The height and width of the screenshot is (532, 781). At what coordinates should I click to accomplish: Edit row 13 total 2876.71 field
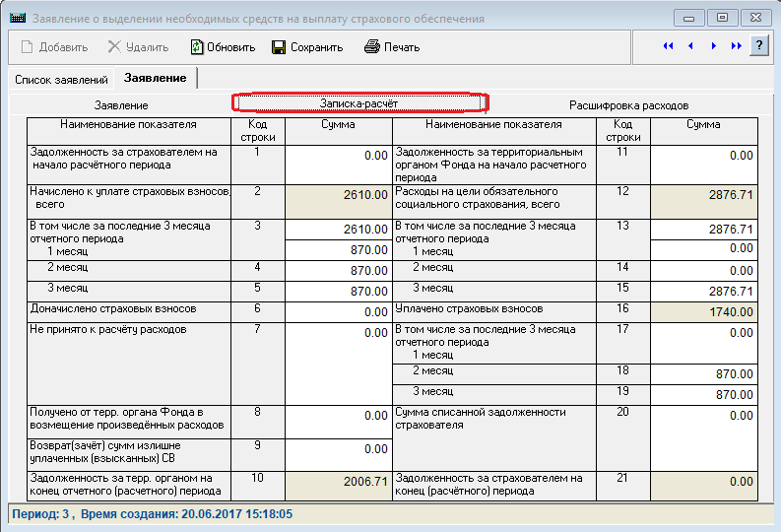click(704, 230)
